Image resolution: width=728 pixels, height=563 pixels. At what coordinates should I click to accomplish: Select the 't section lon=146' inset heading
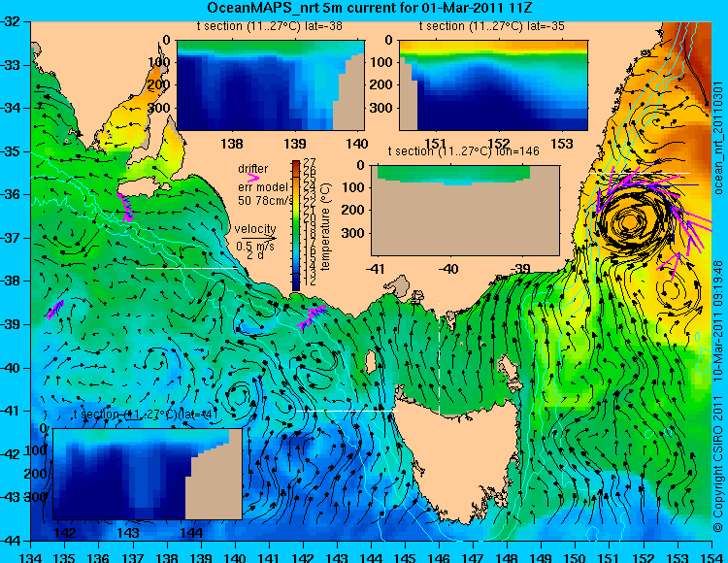pyautogui.click(x=464, y=151)
